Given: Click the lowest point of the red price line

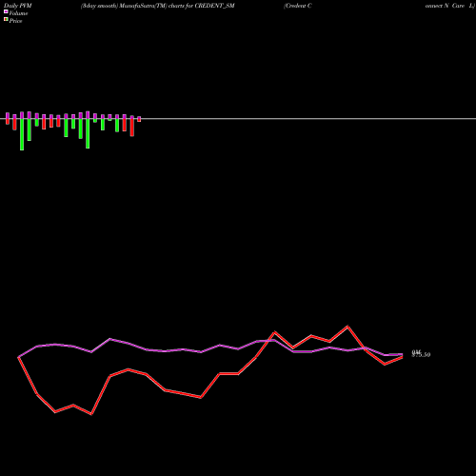Looking at the screenshot, I should pos(91,414).
